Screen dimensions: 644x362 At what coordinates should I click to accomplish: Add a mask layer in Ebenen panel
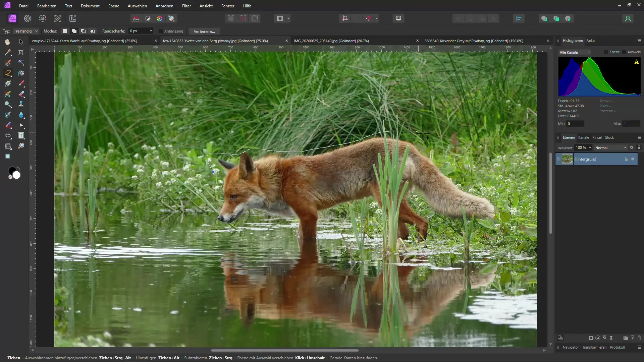[x=591, y=338]
